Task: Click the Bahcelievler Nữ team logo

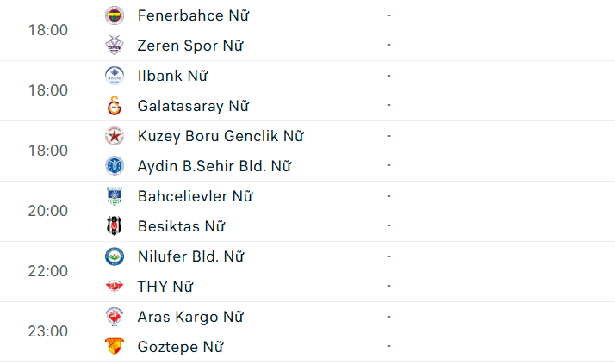Action: coord(115,196)
